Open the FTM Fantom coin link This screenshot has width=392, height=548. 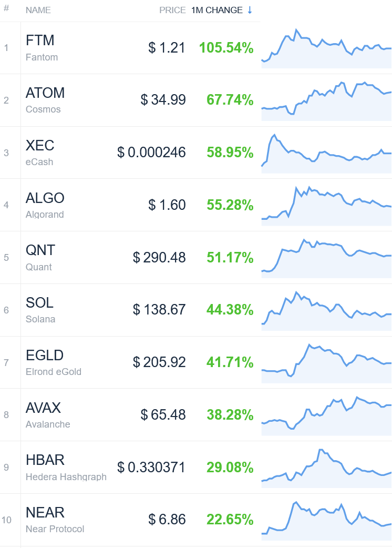pos(42,48)
